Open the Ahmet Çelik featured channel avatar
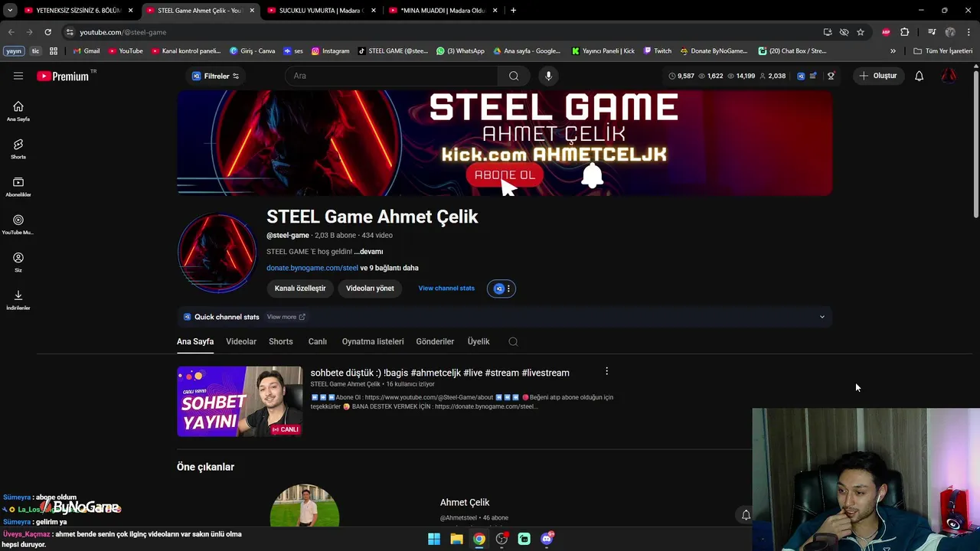980x551 pixels. pos(305,505)
